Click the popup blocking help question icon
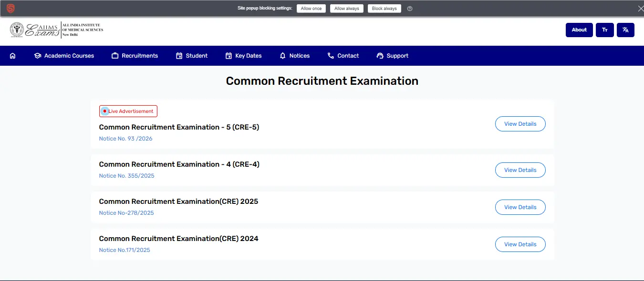 coord(410,9)
